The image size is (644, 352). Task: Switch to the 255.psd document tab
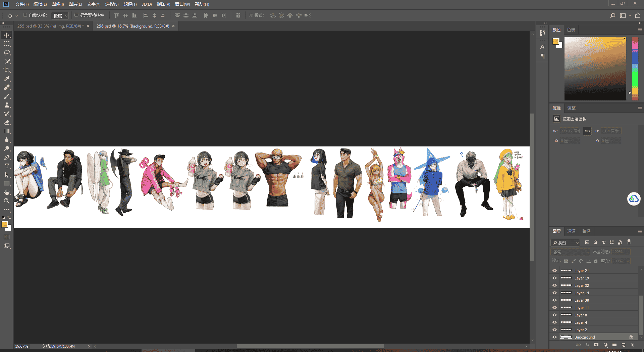click(50, 26)
